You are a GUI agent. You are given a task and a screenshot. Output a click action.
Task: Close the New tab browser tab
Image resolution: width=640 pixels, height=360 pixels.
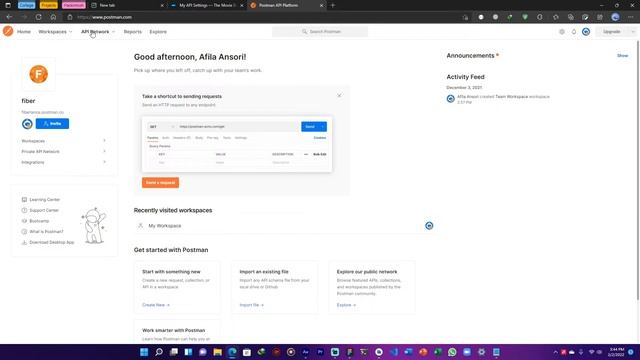[x=162, y=5]
